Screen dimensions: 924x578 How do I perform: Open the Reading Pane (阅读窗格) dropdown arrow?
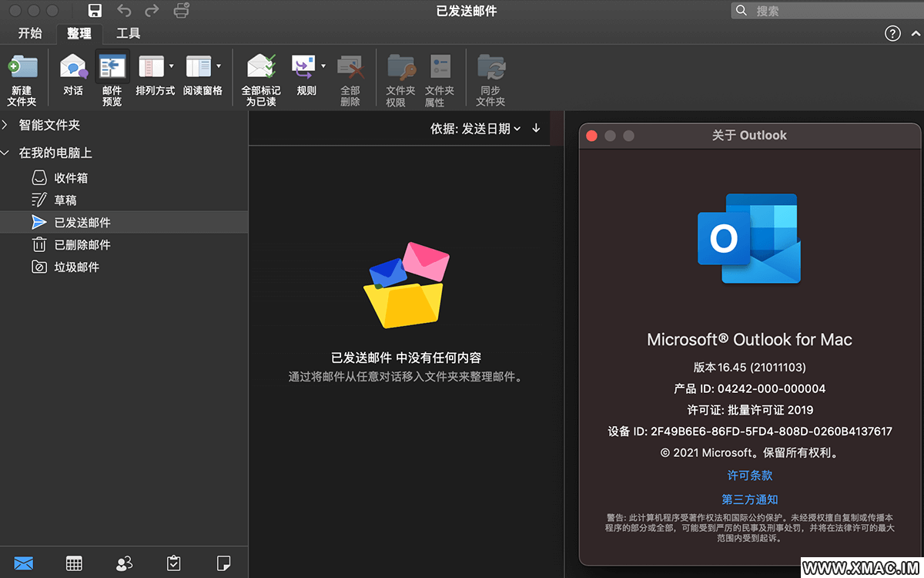[x=219, y=66]
